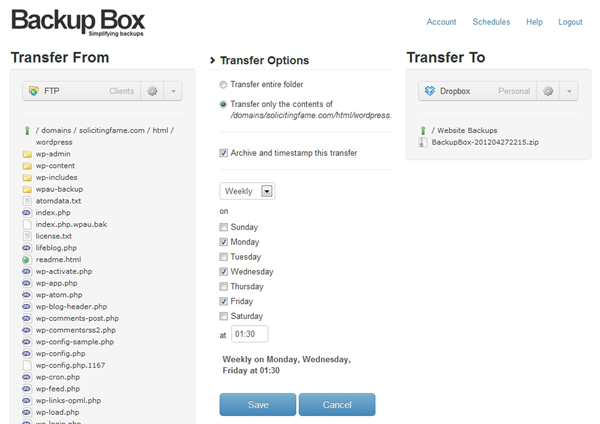The image size is (600, 424).
Task: Click the wp-activate.php file icon
Action: (26, 271)
